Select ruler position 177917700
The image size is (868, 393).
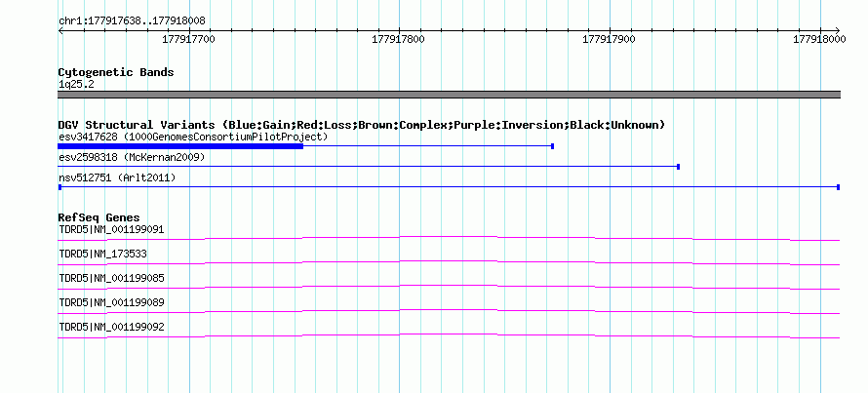188,39
